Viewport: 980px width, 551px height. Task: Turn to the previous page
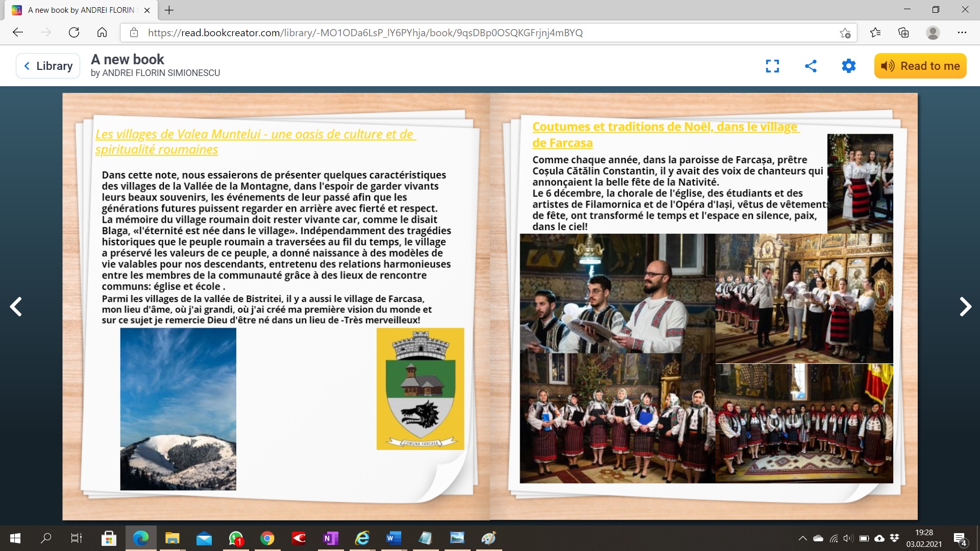point(16,307)
